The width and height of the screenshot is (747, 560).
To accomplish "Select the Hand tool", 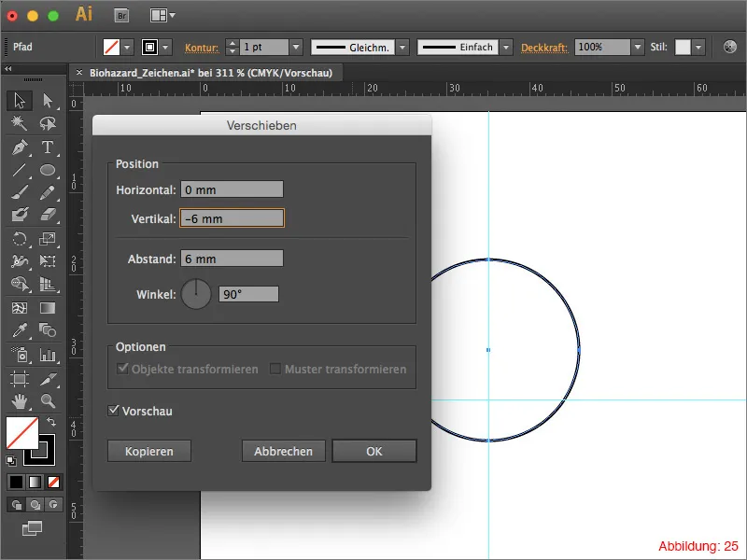I will (20, 401).
